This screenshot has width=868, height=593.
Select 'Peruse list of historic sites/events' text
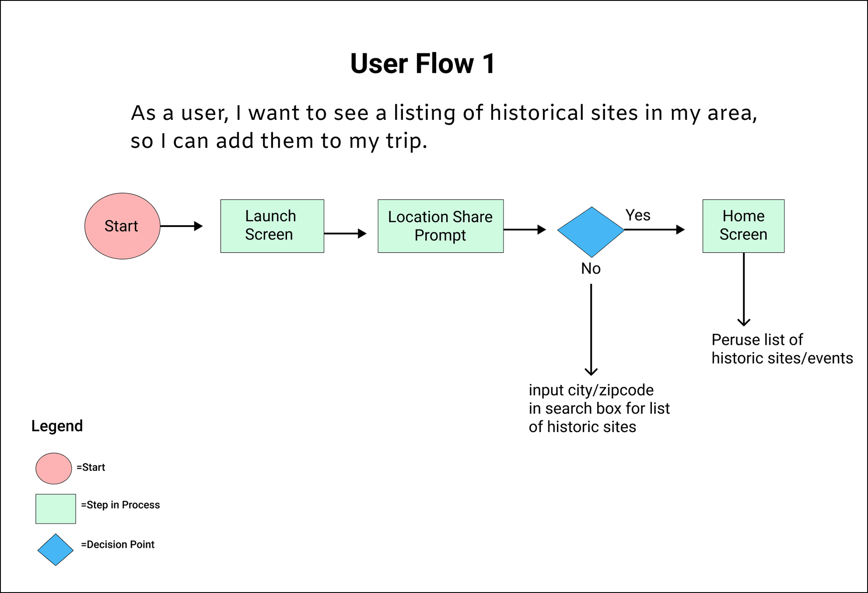(782, 349)
